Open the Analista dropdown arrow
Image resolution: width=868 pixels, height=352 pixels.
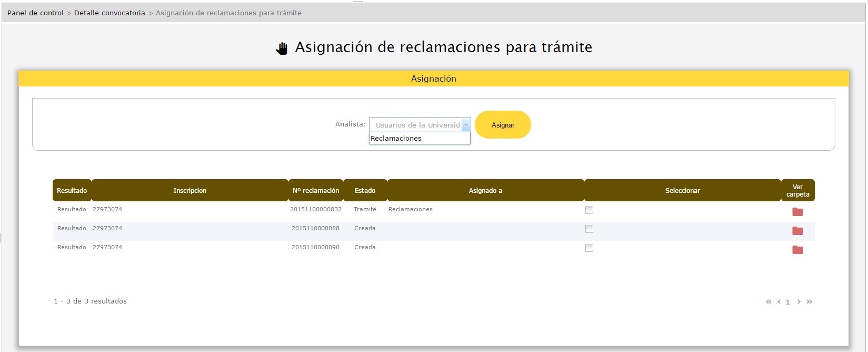[466, 125]
